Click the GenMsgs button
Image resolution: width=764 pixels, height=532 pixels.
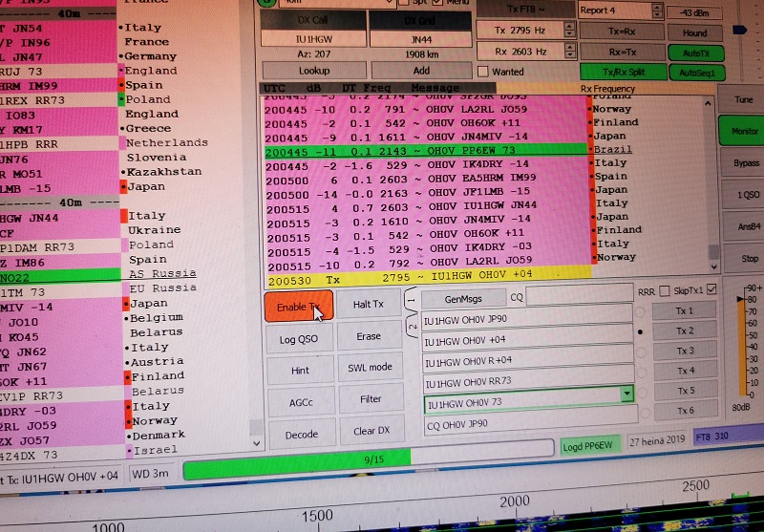[x=463, y=299]
